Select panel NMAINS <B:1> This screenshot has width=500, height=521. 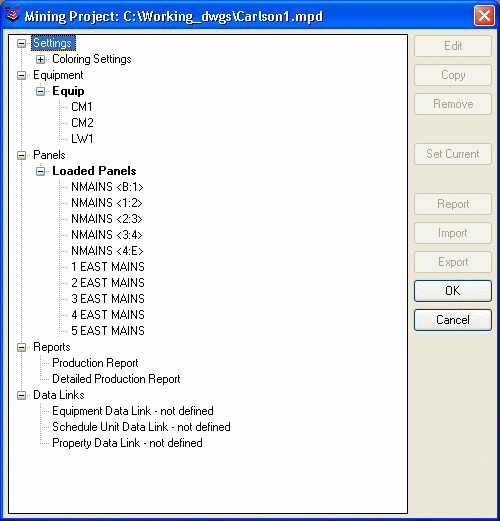[x=107, y=187]
